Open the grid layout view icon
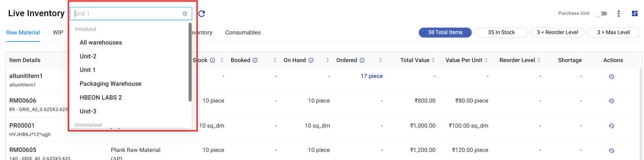Viewport: 644px width, 160px height. 635,14
